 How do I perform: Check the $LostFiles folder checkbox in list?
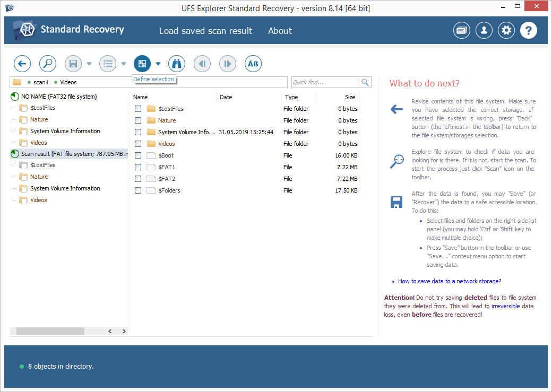138,109
